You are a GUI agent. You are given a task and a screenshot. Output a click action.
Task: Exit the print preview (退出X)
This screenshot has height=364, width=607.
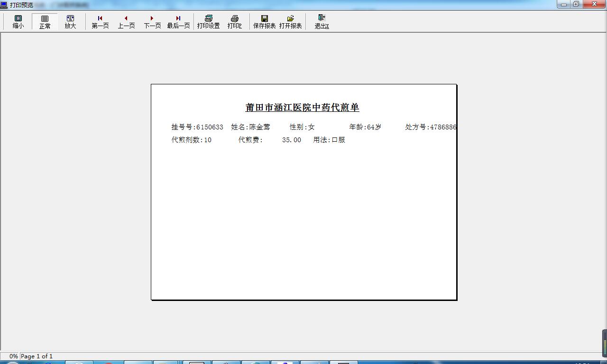322,22
